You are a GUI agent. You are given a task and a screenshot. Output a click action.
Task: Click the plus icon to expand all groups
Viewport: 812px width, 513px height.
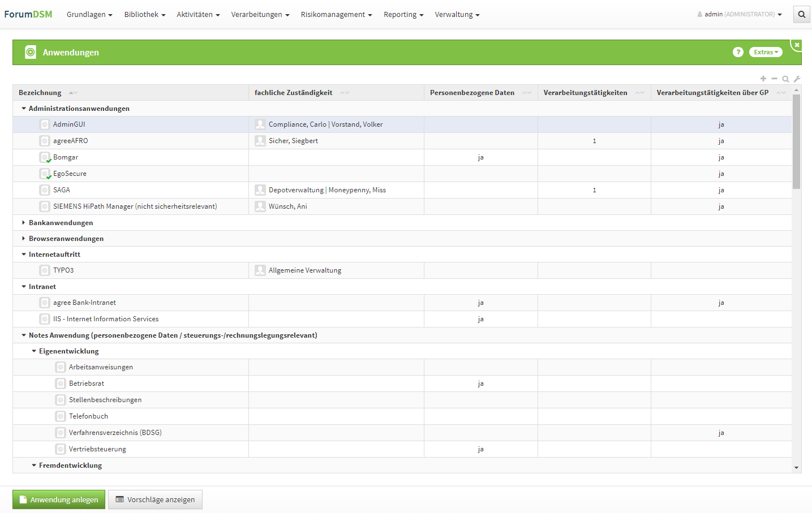[763, 79]
